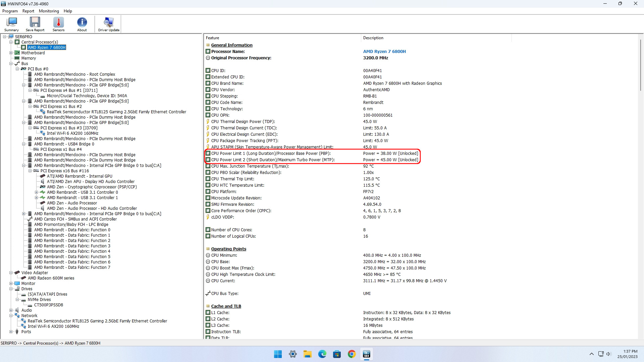644x362 pixels.
Task: Open the Driver Update icon
Action: 109,24
